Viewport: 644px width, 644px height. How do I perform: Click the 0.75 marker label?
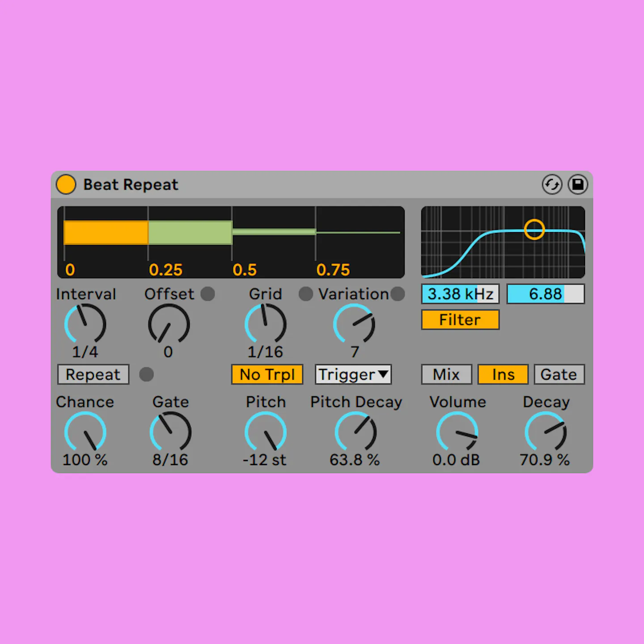pyautogui.click(x=333, y=270)
